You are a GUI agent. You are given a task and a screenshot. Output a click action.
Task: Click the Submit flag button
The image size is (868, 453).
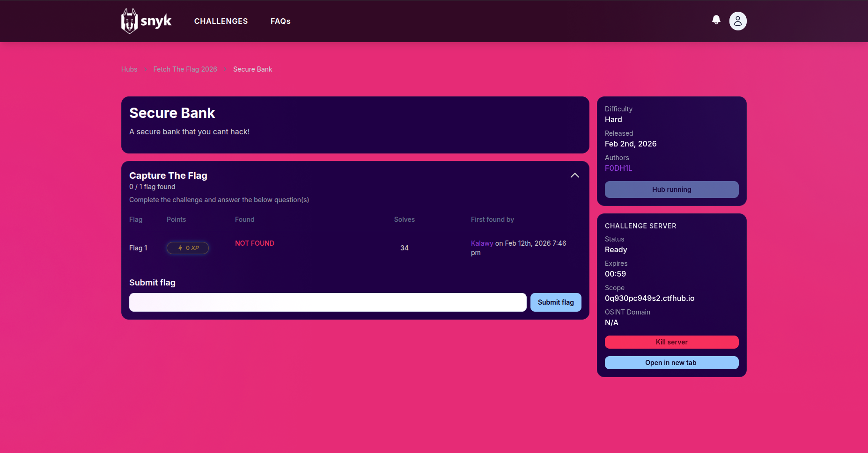click(x=556, y=302)
